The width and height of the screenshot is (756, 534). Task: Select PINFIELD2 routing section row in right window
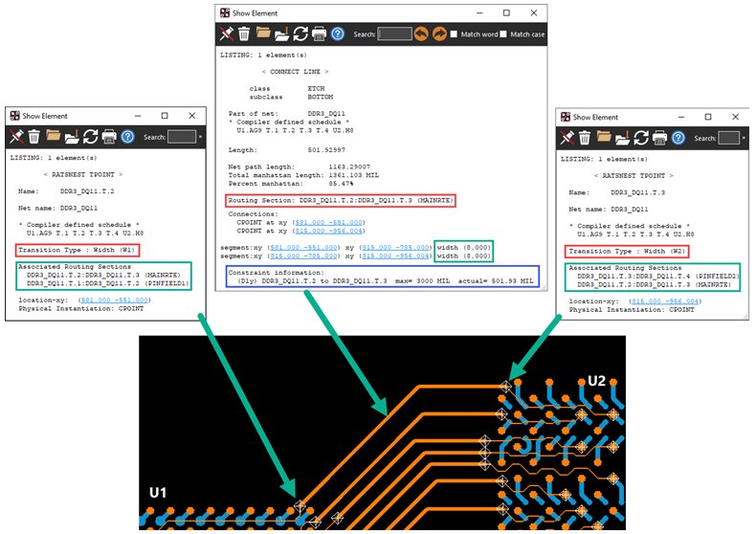point(658,277)
